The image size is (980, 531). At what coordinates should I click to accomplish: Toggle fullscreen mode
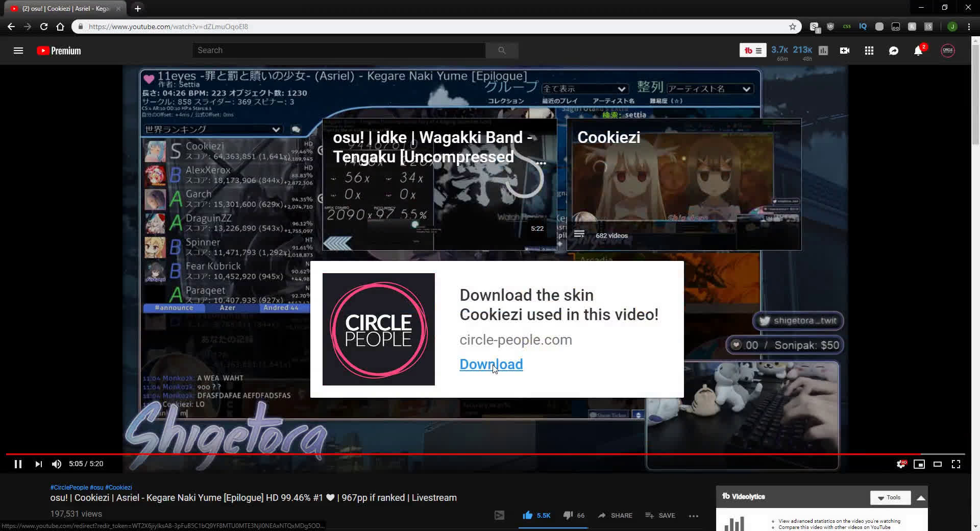(956, 464)
